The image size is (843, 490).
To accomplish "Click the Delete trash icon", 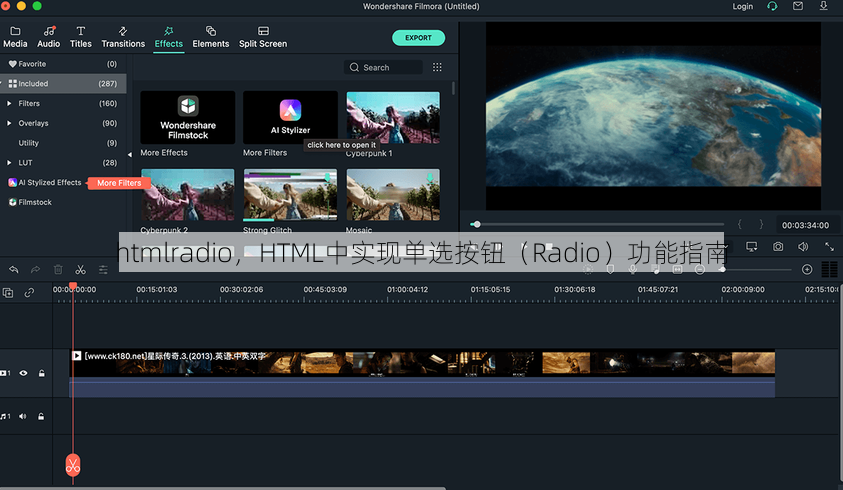I will [x=58, y=269].
